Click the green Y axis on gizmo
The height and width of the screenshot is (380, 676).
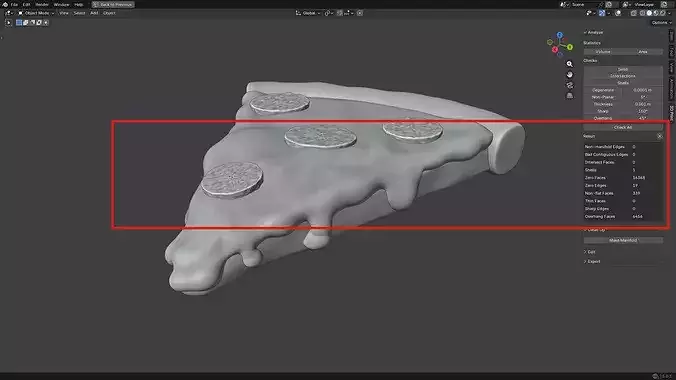coord(570,47)
